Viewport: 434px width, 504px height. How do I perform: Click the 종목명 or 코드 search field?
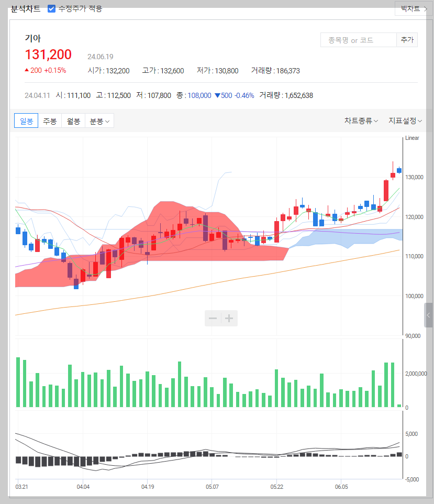(358, 40)
